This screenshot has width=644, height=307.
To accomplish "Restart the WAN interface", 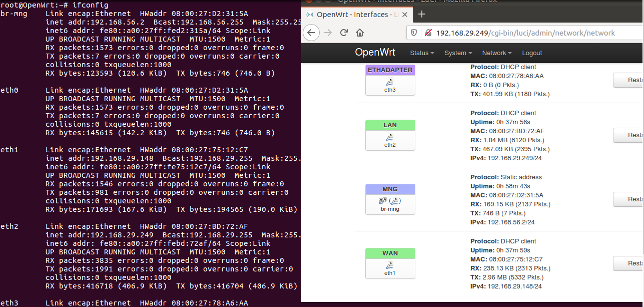I will point(628,263).
